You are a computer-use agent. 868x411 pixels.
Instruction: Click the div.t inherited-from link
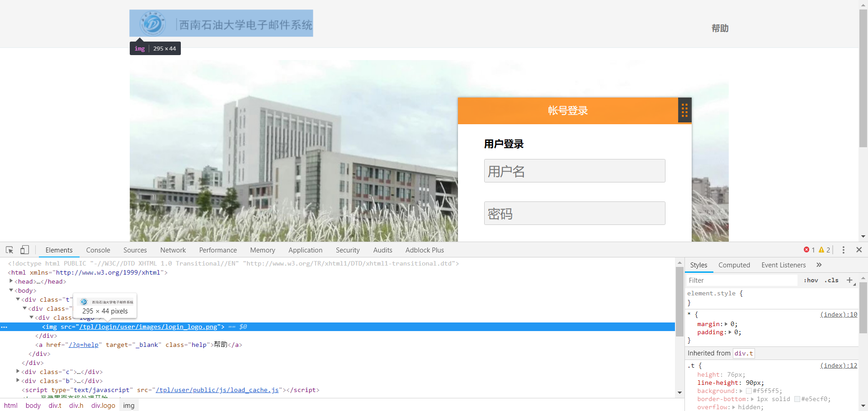[x=744, y=353]
